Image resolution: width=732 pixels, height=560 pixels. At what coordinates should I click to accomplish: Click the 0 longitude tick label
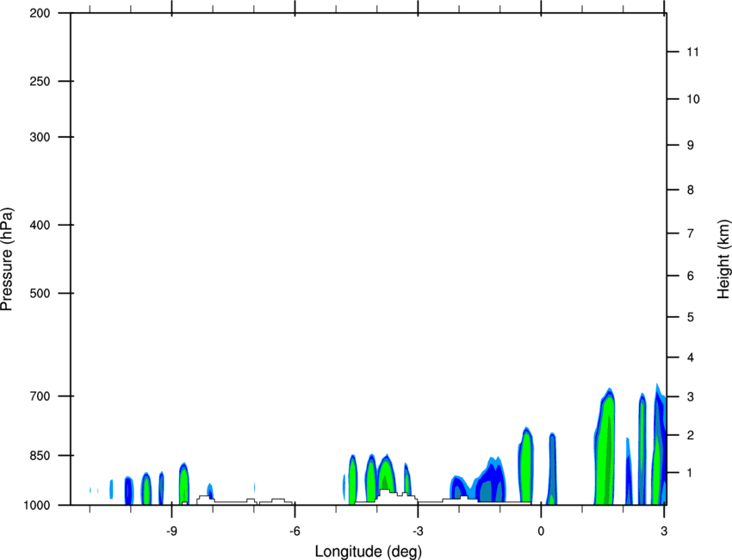pyautogui.click(x=541, y=532)
